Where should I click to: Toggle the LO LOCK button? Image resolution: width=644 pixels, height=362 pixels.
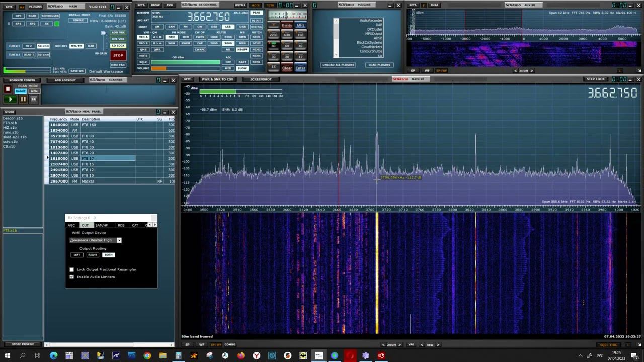point(118,46)
